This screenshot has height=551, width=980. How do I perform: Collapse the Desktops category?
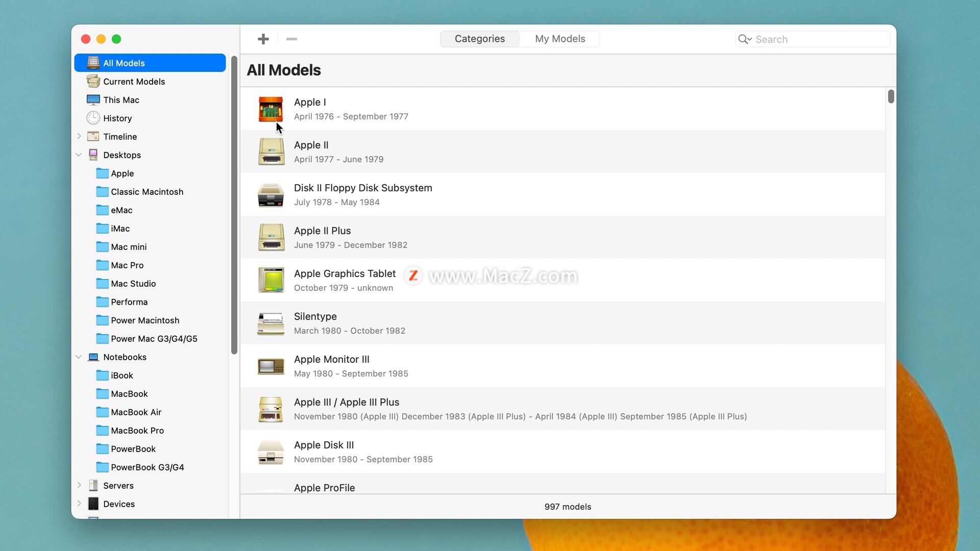[x=79, y=155]
